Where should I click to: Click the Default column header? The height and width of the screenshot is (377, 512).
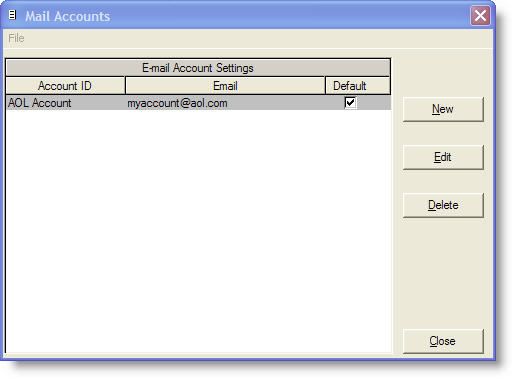coord(358,86)
